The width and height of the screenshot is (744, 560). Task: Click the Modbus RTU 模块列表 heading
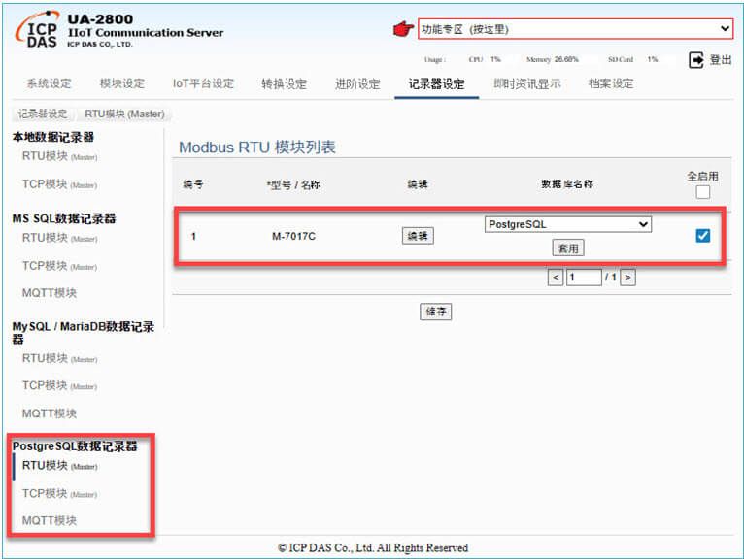point(257,148)
